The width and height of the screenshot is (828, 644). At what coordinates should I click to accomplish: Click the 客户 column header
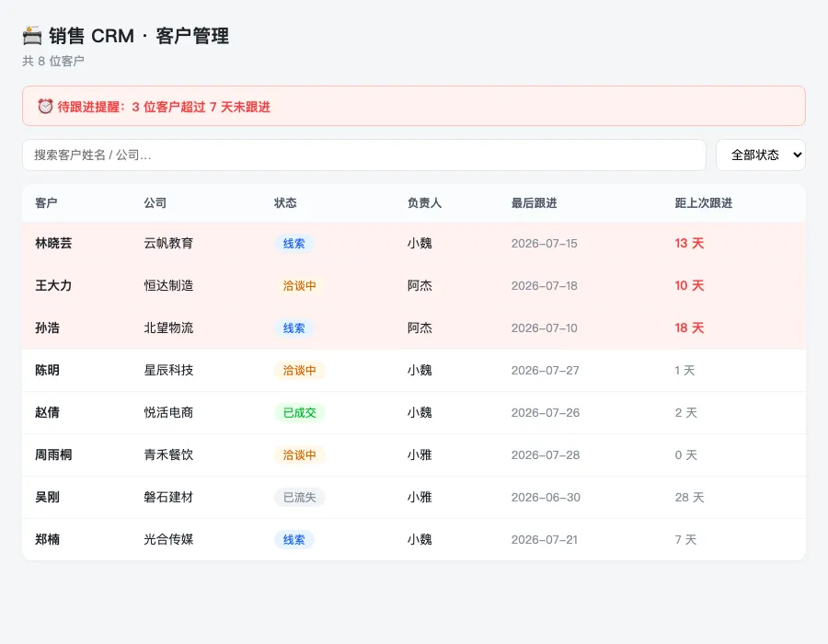[x=46, y=202]
